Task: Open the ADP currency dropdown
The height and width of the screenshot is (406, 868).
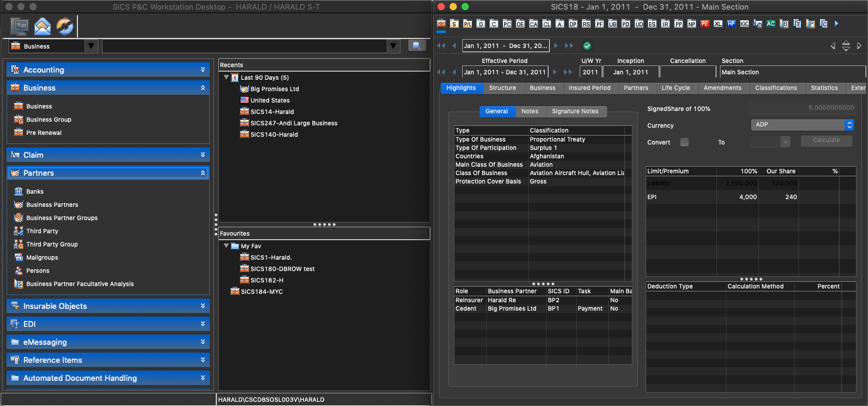Action: click(x=802, y=125)
